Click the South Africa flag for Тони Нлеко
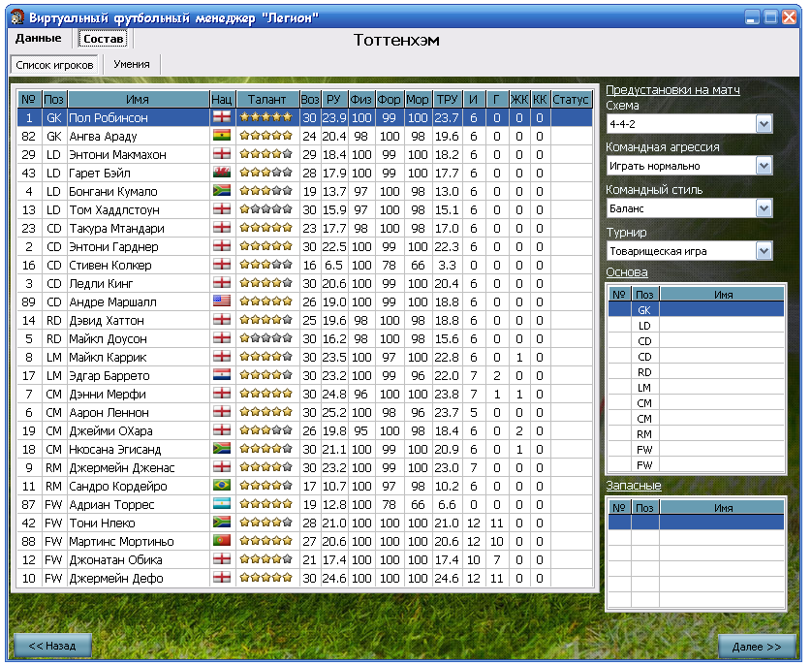The width and height of the screenshot is (812, 666). pos(222,522)
